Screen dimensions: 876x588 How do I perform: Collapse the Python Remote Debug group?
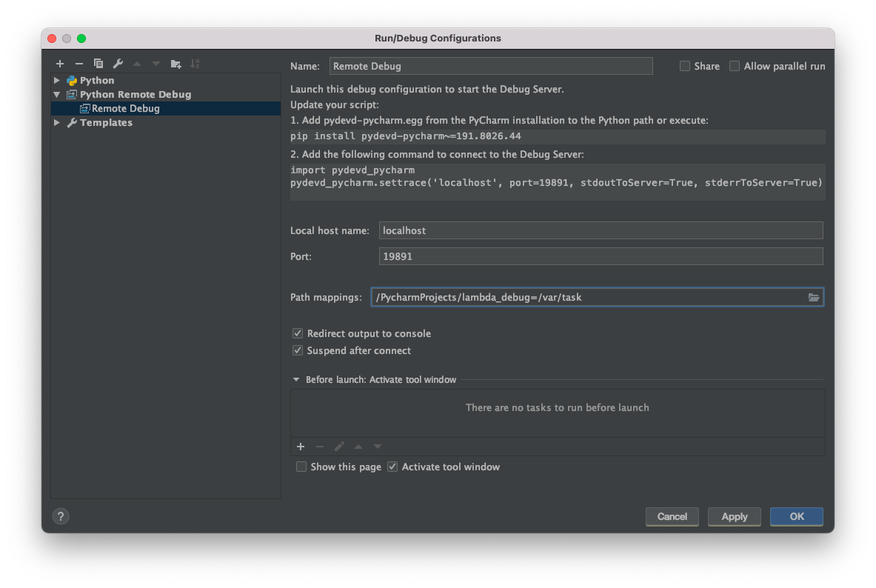click(57, 94)
